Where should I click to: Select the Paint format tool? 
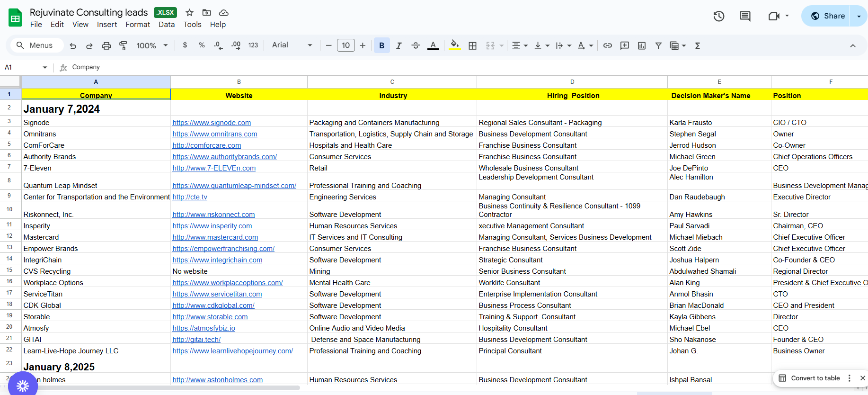(123, 46)
